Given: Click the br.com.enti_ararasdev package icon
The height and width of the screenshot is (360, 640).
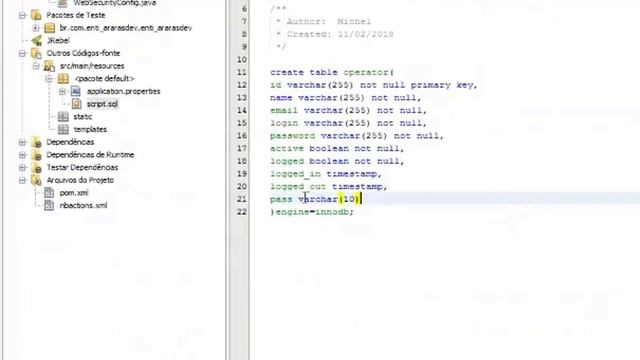Looking at the screenshot, I should click(50, 28).
